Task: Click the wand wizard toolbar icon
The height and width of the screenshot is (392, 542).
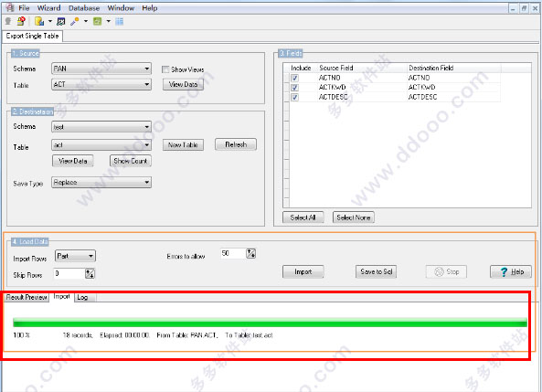Action: (74, 21)
